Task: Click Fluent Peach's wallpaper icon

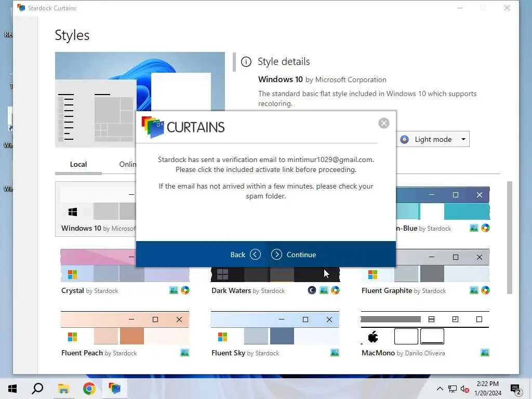Action: (184, 353)
